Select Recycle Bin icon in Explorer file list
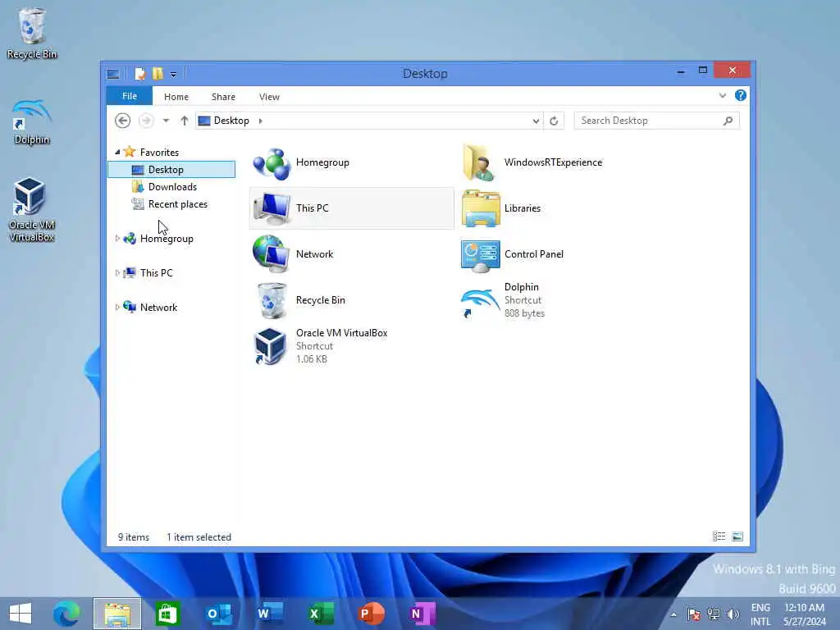The image size is (840, 630). (272, 300)
